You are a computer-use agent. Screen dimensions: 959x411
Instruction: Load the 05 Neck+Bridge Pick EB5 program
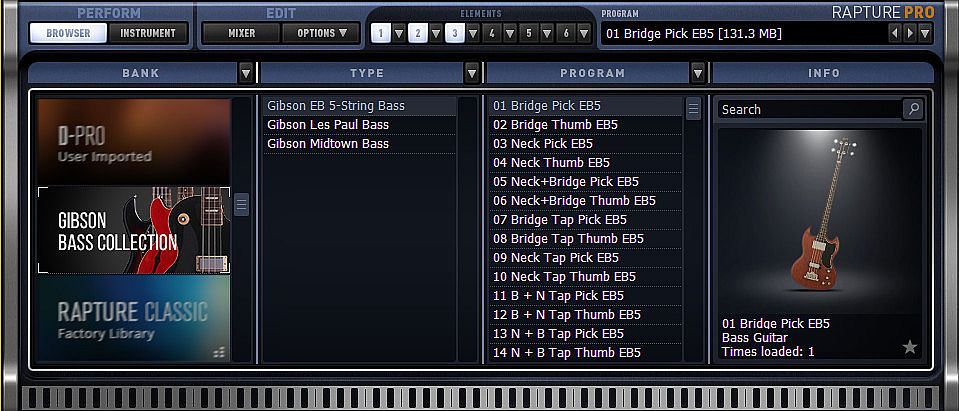[566, 182]
